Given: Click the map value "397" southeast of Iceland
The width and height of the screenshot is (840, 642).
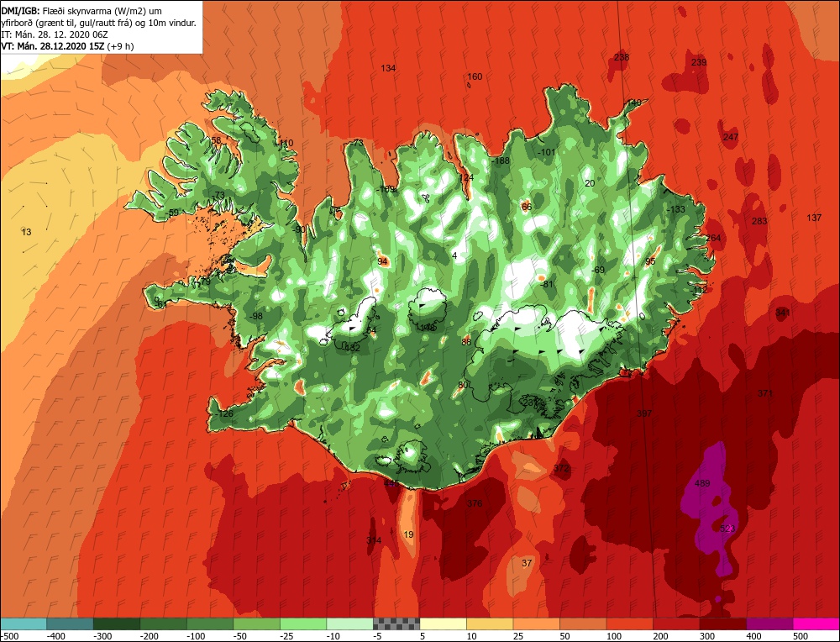Looking at the screenshot, I should point(644,413).
